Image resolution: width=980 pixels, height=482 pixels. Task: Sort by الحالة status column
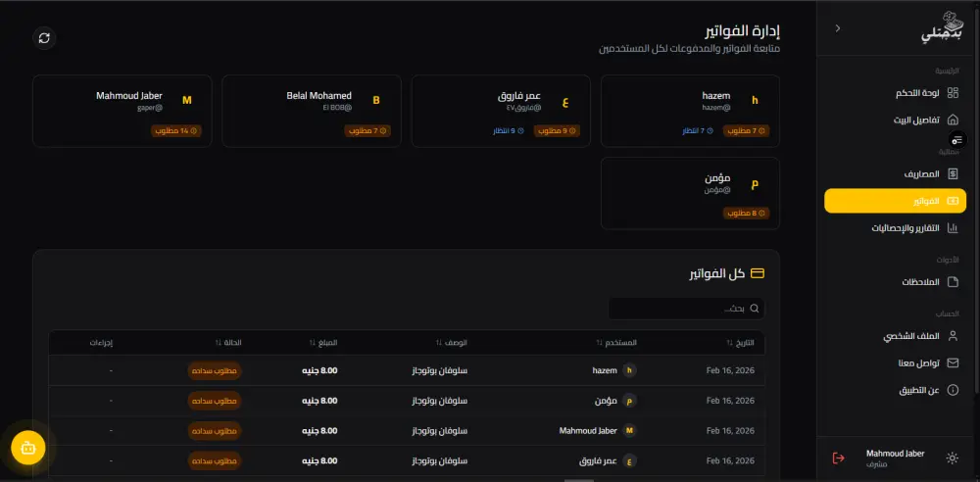[228, 343]
